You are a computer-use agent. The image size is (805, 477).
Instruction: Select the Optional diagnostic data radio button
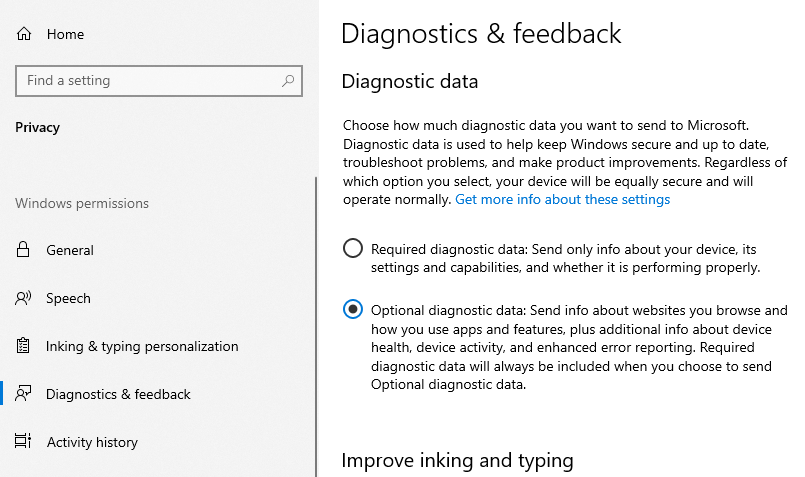point(353,310)
